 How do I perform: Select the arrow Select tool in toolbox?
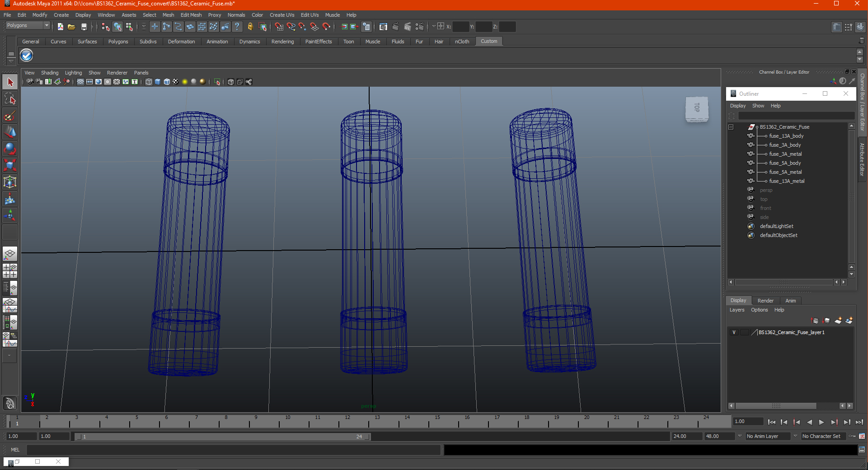[x=10, y=82]
